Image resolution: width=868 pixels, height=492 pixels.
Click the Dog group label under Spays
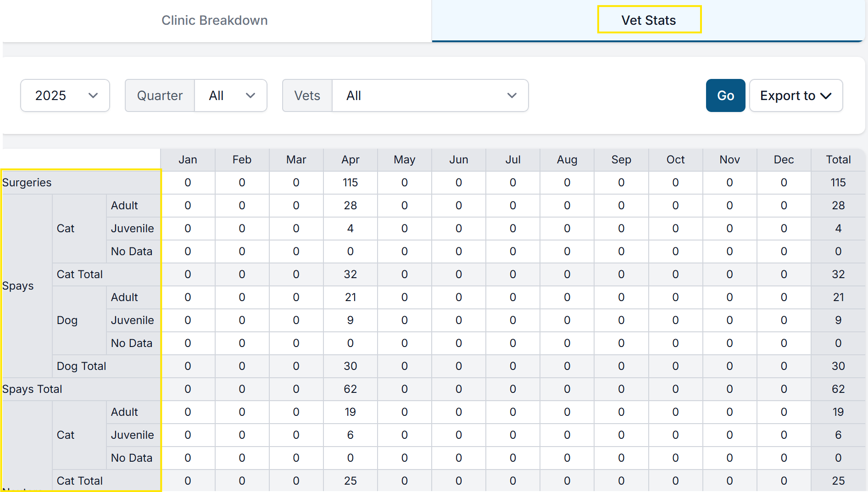pyautogui.click(x=67, y=320)
